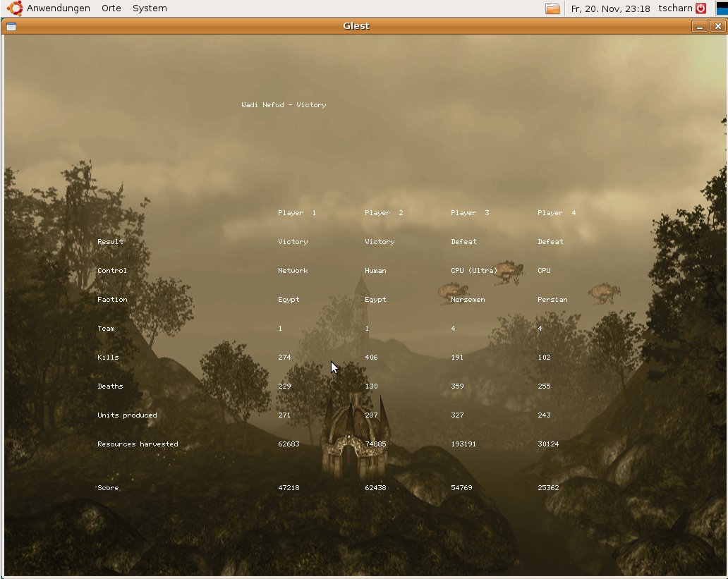The height and width of the screenshot is (579, 728).
Task: Click the 'Kills' row label
Action: click(x=108, y=357)
